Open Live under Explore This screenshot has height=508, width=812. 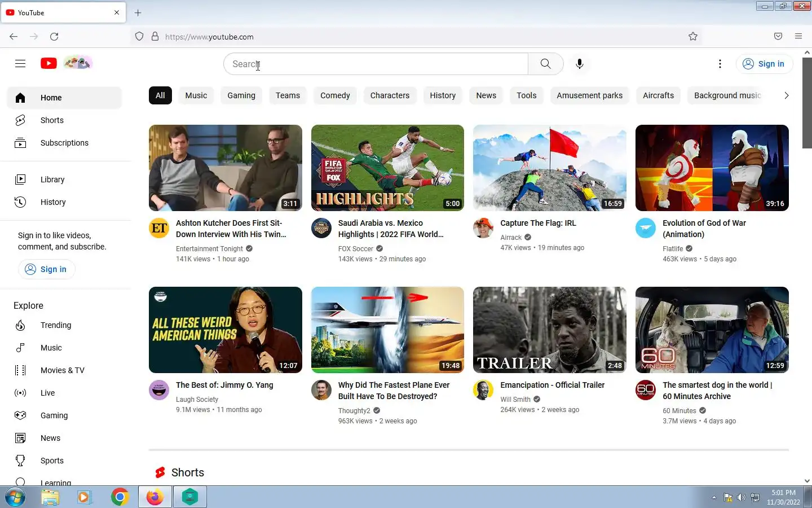[64, 393]
